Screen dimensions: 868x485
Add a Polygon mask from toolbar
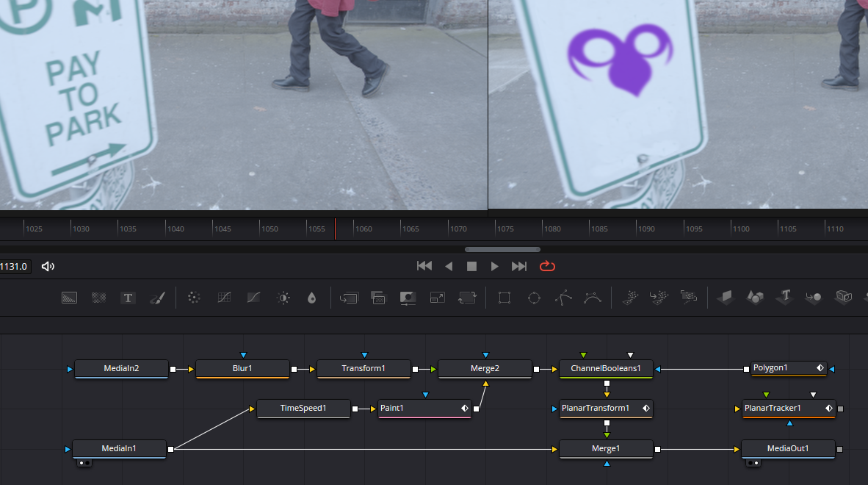(x=563, y=298)
